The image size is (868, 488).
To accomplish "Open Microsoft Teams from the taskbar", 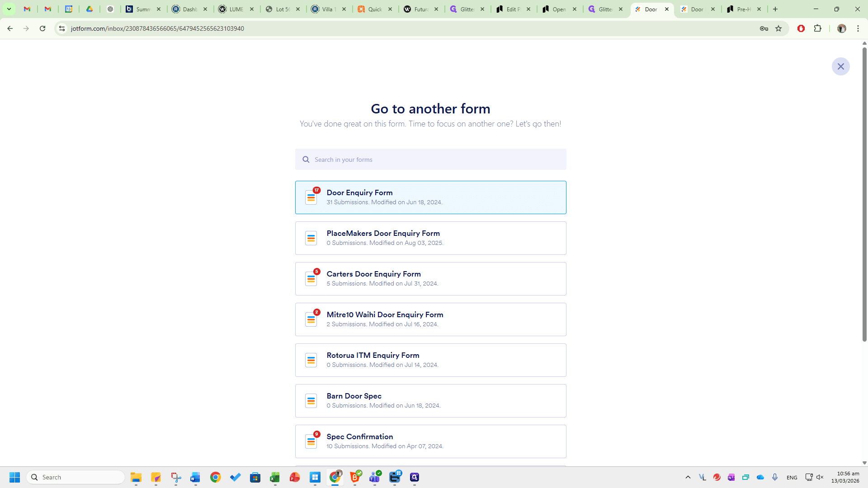I will click(x=375, y=477).
